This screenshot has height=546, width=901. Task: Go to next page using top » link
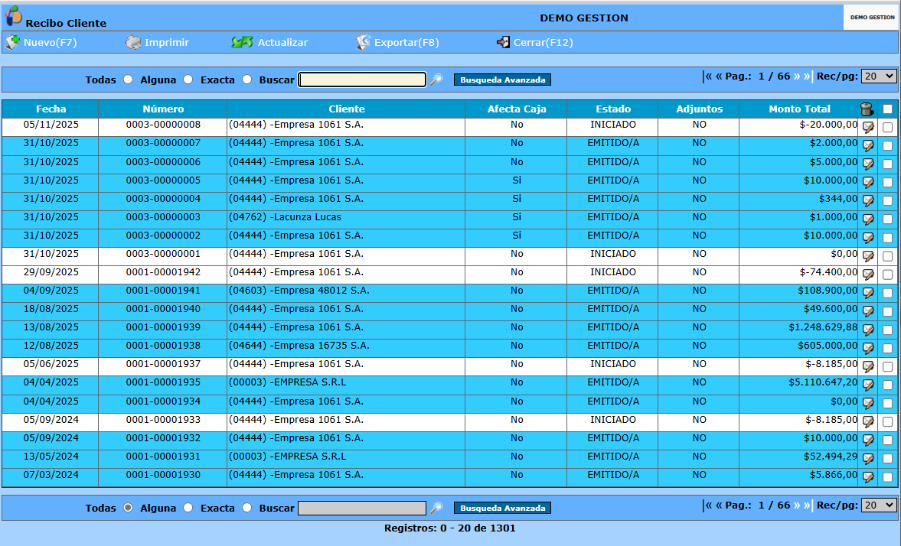797,76
